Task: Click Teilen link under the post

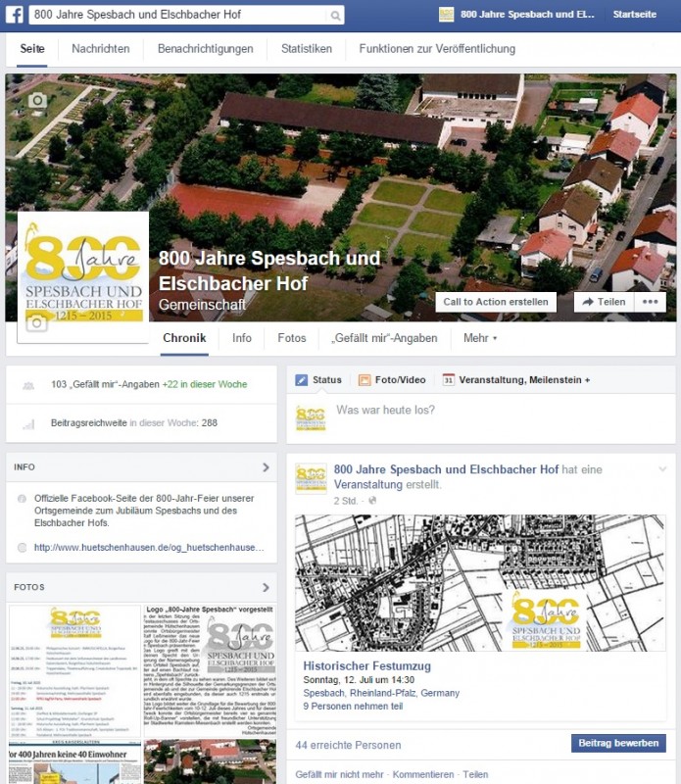Action: [475, 774]
